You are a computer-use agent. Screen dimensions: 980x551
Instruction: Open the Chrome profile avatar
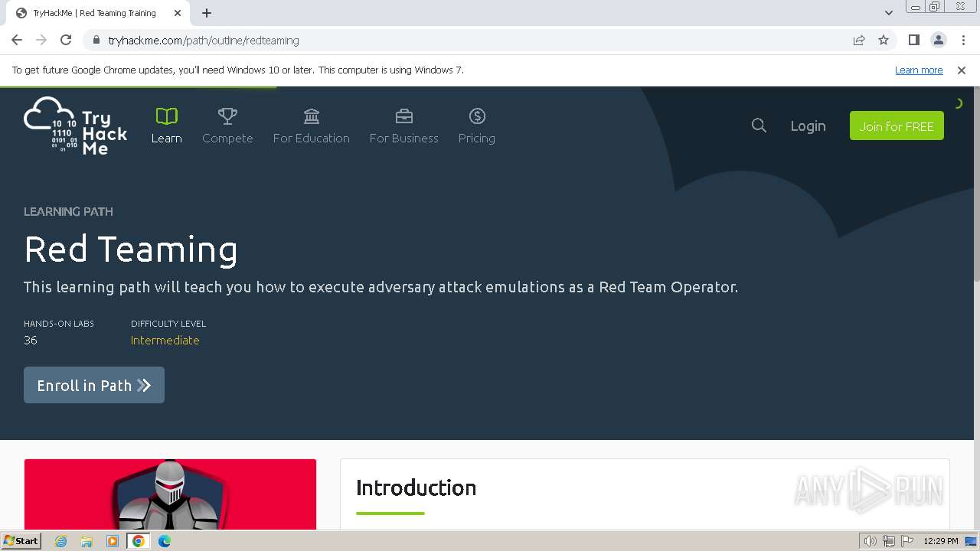tap(938, 40)
